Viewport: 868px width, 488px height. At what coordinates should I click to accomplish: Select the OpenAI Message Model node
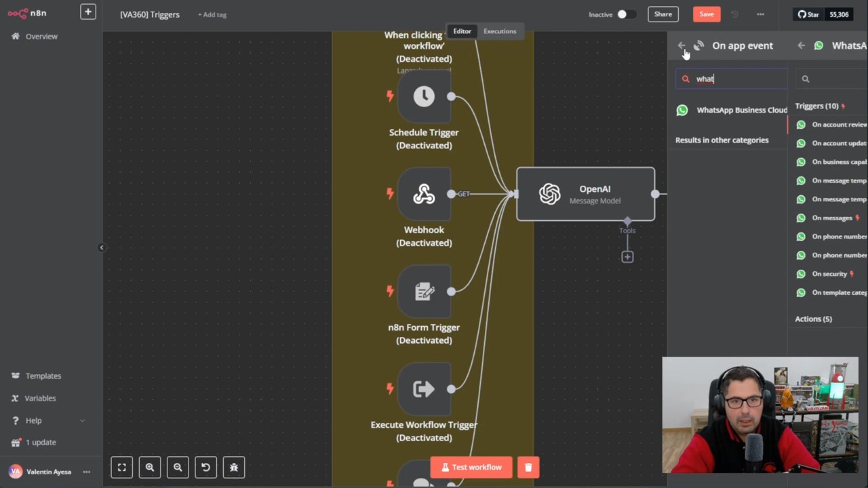click(x=586, y=194)
